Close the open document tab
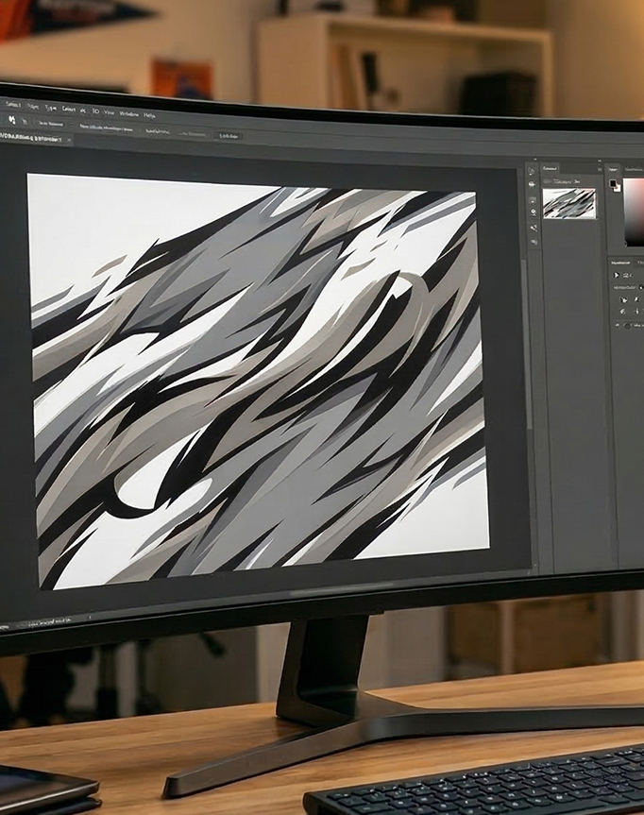The width and height of the screenshot is (644, 815). (x=68, y=140)
